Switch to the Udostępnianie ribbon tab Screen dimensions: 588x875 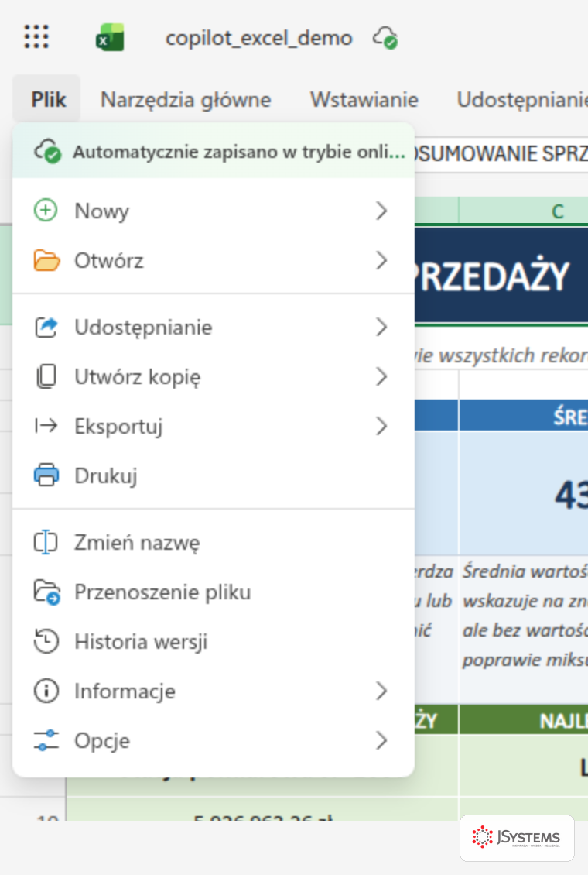pos(521,99)
